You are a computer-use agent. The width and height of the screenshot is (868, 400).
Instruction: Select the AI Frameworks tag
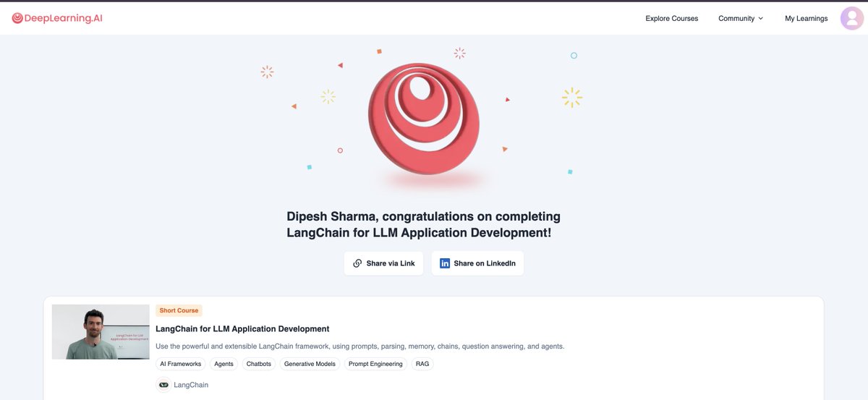(181, 364)
